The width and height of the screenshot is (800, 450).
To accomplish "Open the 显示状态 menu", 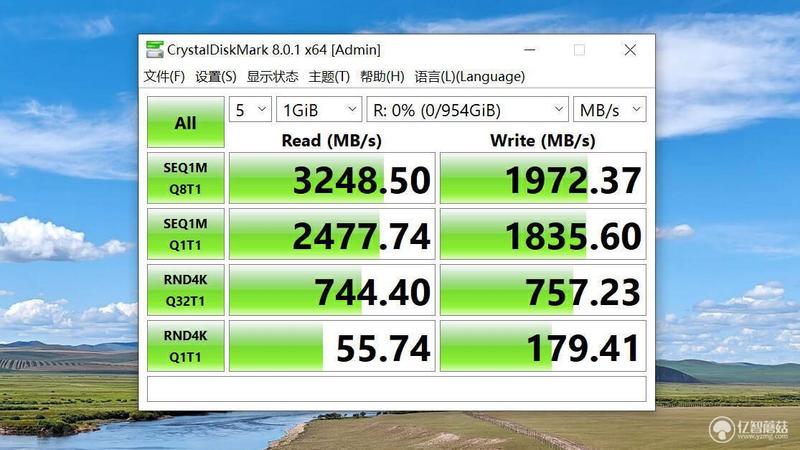I will tap(272, 77).
